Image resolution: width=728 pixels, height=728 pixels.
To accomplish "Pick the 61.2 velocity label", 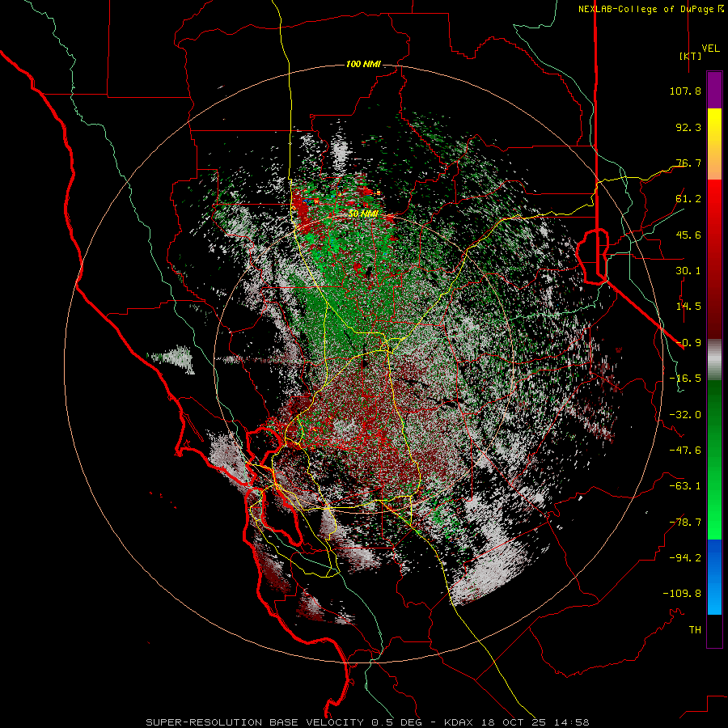I will pos(688,199).
